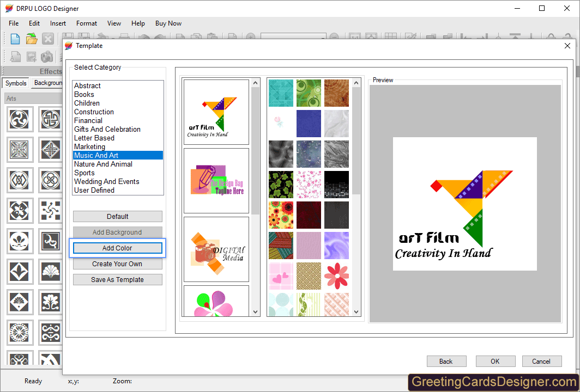
Task: Select the Design Bag logo template
Action: [x=216, y=181]
